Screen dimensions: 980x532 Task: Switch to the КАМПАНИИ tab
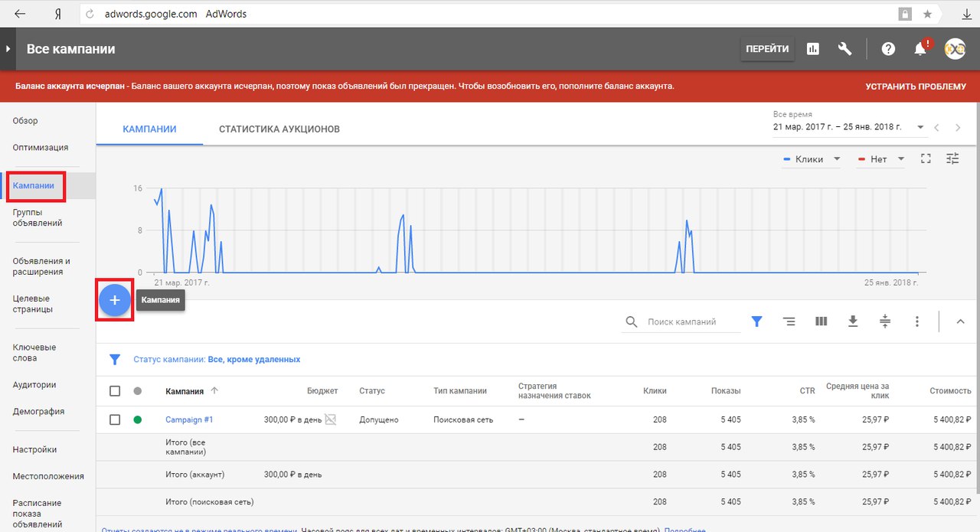(149, 129)
